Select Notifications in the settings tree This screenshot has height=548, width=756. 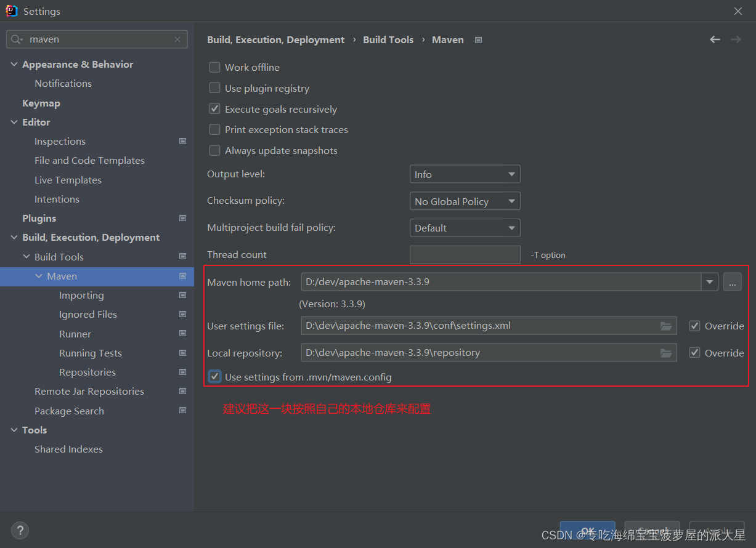(63, 83)
